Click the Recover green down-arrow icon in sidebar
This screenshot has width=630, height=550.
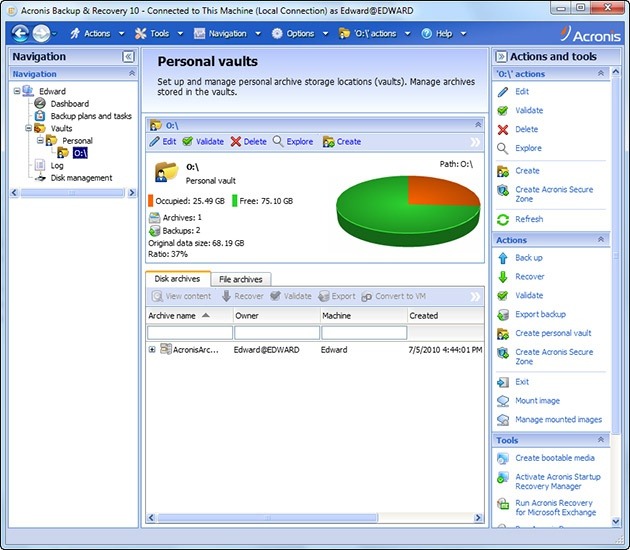pyautogui.click(x=503, y=277)
